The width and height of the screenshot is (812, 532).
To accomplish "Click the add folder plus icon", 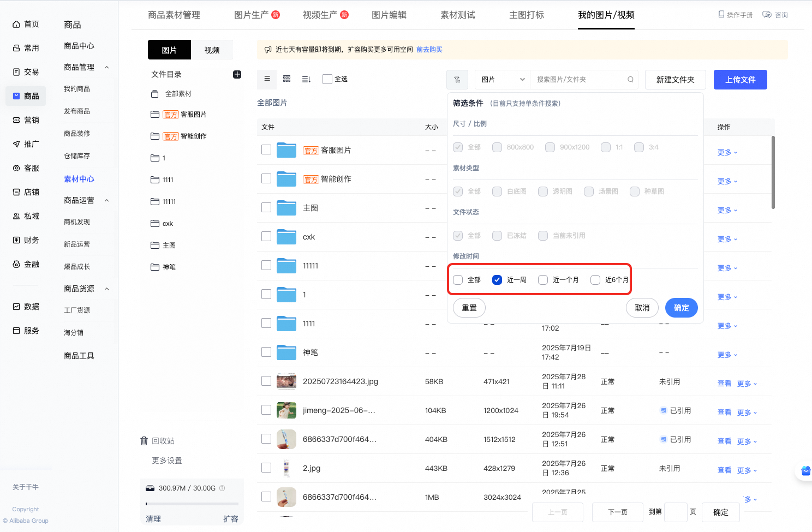I will click(x=237, y=74).
